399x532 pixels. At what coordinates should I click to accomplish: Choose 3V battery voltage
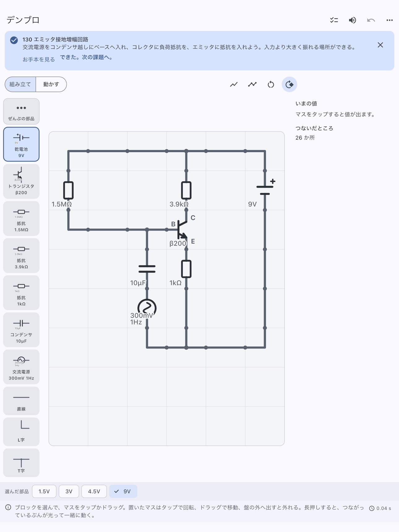pos(69,491)
